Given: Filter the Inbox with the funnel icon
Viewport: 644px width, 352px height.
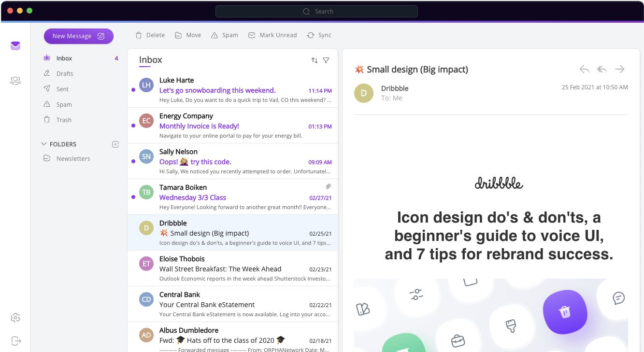Looking at the screenshot, I should pos(326,60).
